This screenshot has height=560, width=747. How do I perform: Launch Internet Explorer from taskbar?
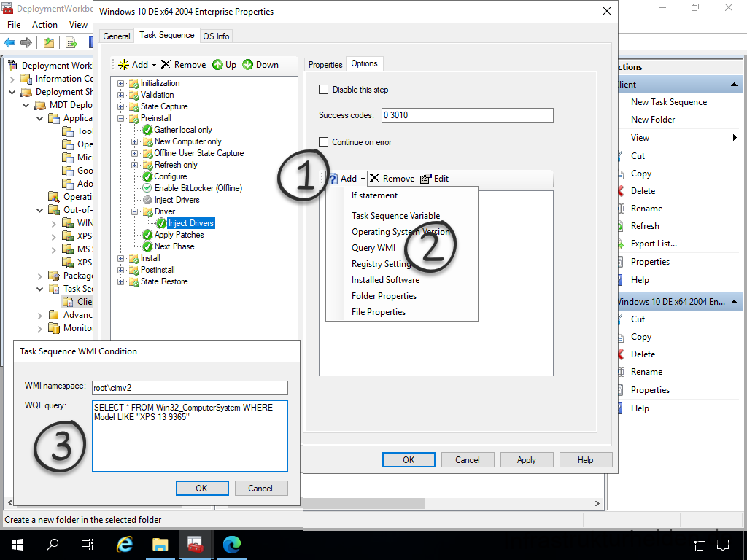tap(125, 544)
